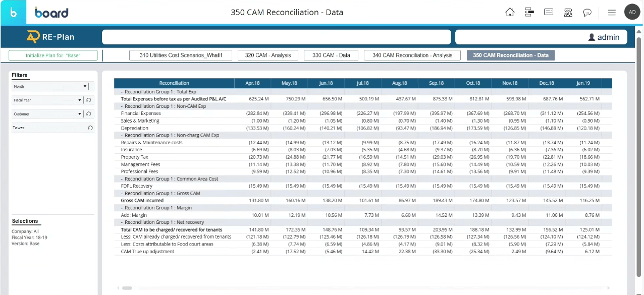This screenshot has height=295, width=644.
Task: Open the collaboration group icon
Action: [x=568, y=12]
